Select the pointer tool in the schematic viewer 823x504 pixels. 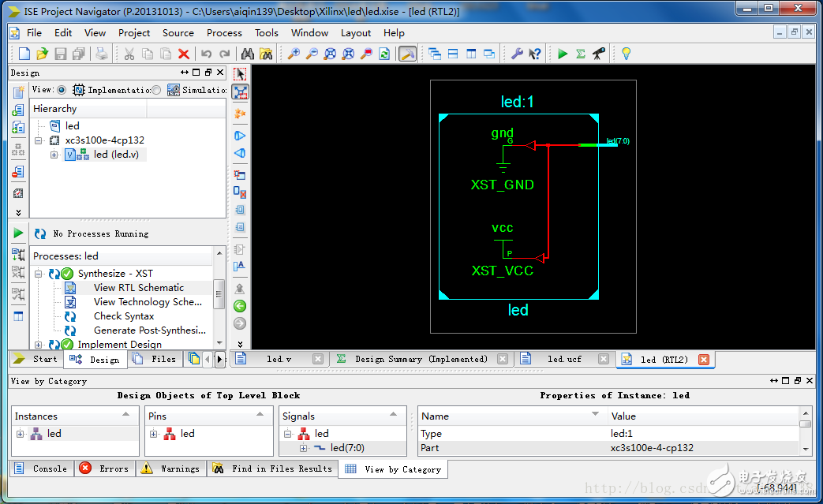tap(241, 73)
